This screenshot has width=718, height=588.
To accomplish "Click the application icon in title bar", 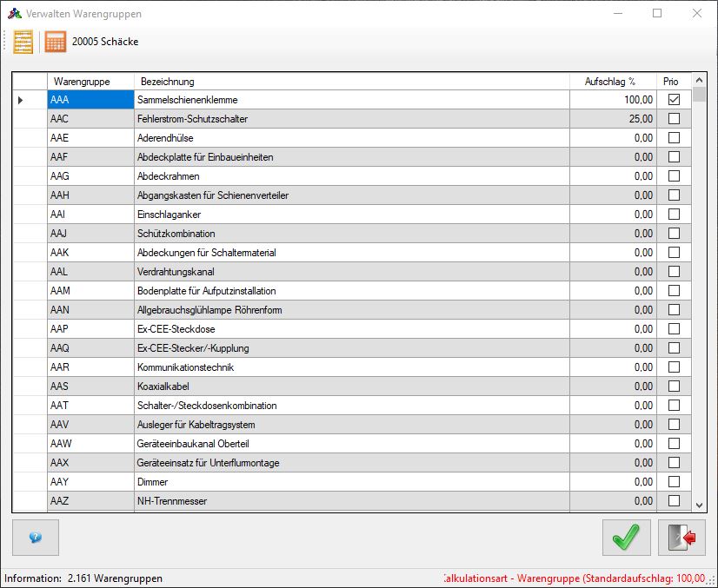I will pyautogui.click(x=14, y=14).
